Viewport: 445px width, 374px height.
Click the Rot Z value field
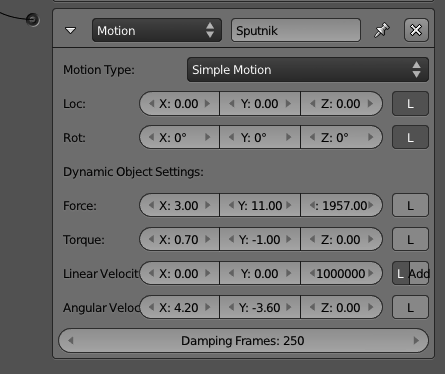pyautogui.click(x=341, y=137)
